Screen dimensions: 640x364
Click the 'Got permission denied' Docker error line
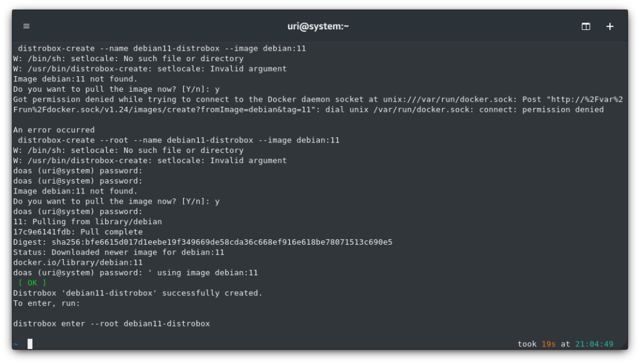click(x=318, y=99)
